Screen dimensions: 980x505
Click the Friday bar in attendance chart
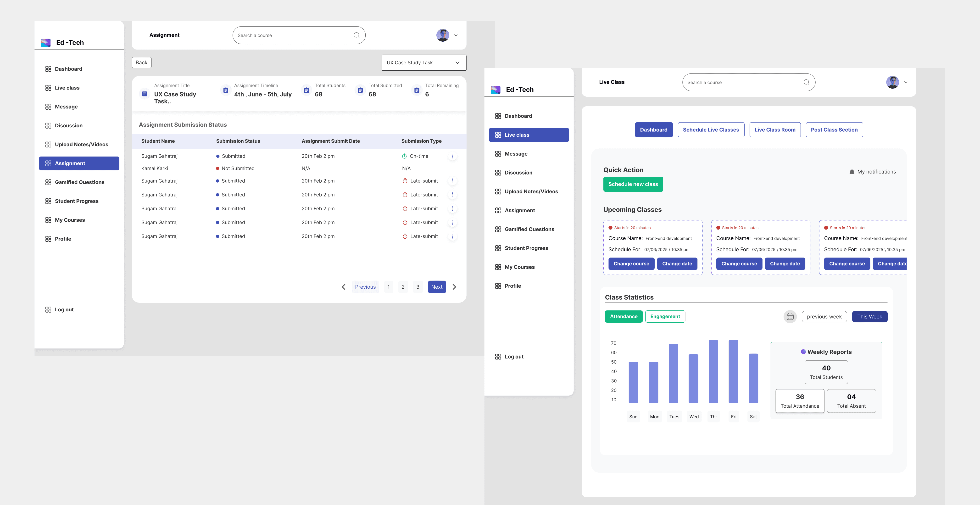click(x=733, y=371)
